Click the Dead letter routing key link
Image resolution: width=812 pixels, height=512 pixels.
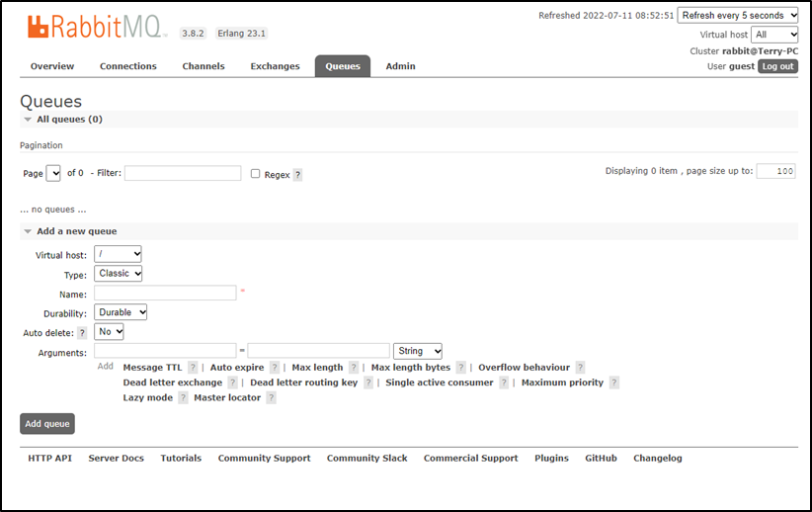coord(303,383)
